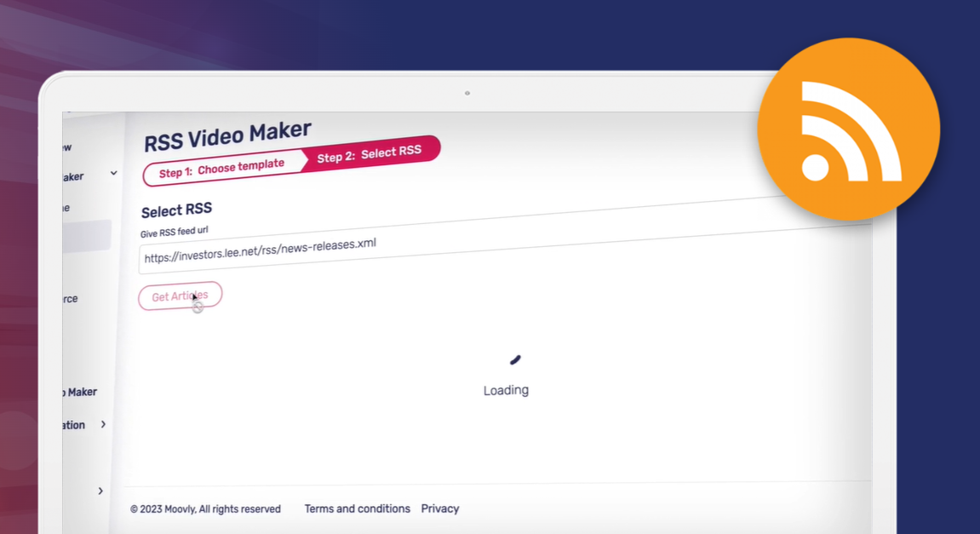This screenshot has height=534, width=980.
Task: Select the highlighted sidebar entry
Action: click(x=85, y=237)
